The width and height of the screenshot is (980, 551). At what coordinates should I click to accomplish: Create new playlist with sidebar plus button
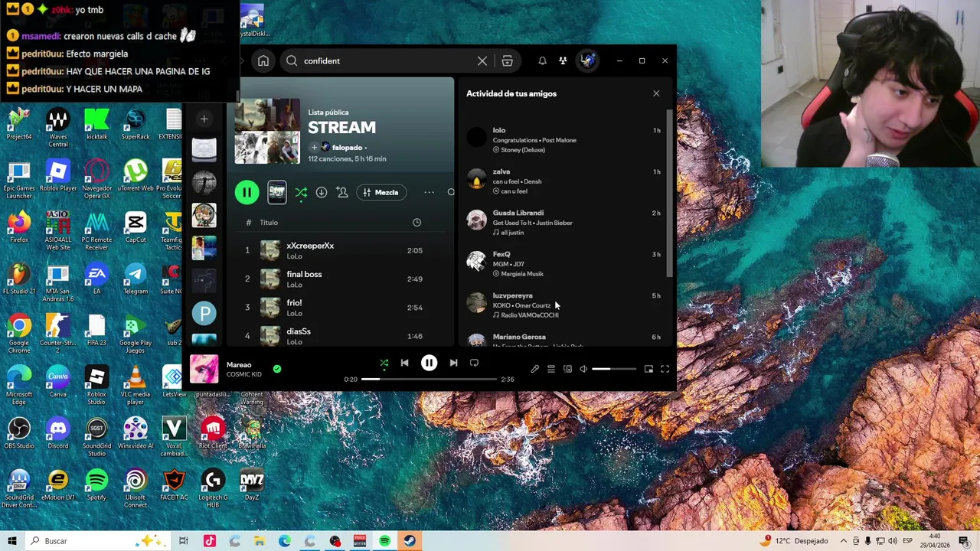click(x=204, y=119)
